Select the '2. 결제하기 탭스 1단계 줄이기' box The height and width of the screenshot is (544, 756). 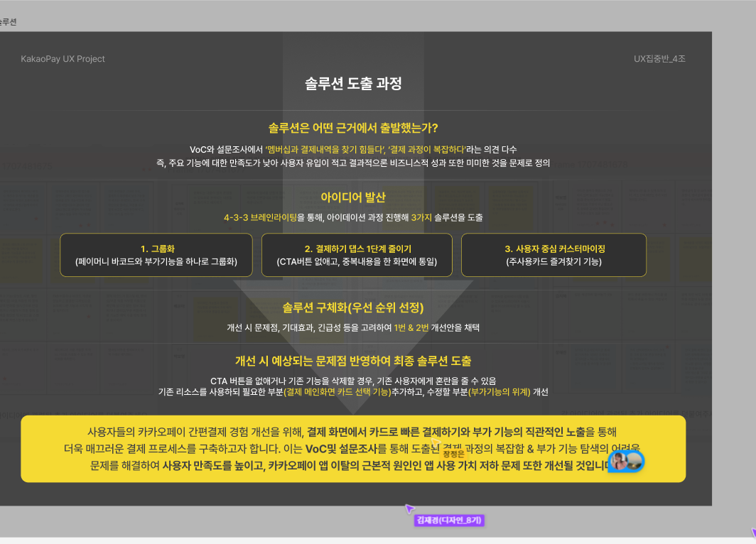[x=357, y=255]
